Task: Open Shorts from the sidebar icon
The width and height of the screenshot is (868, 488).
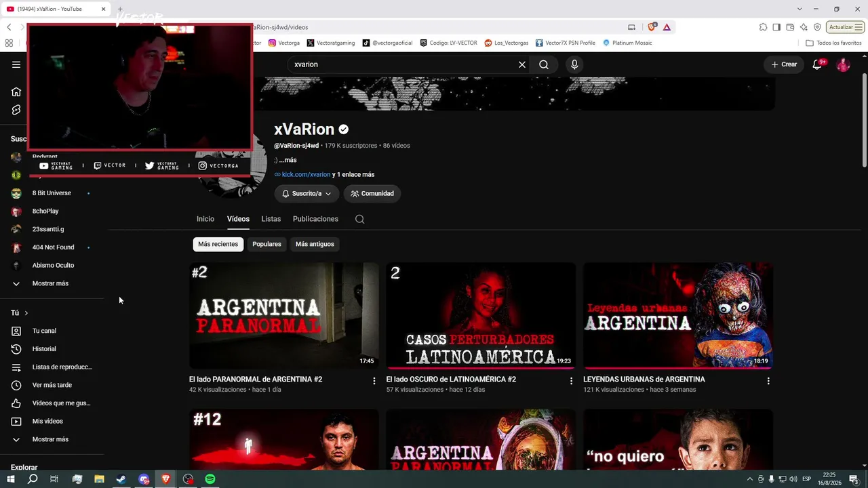Action: pyautogui.click(x=16, y=110)
